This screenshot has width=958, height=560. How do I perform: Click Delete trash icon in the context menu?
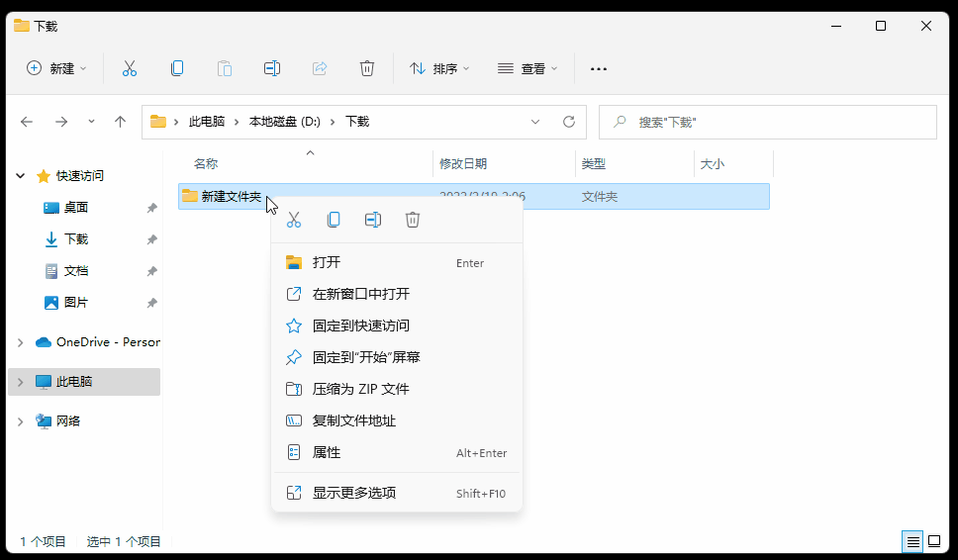pos(413,220)
